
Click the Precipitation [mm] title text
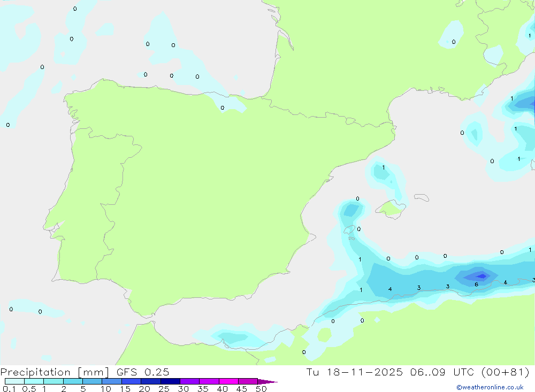55,372
